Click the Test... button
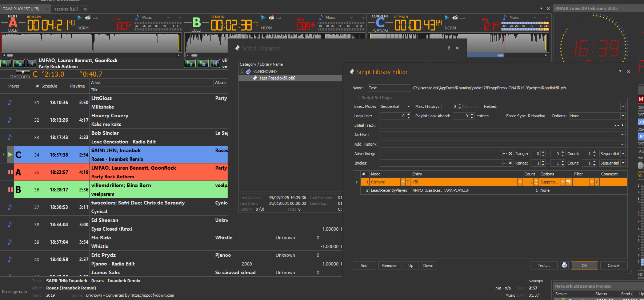This screenshot has width=644, height=300. coord(544,265)
